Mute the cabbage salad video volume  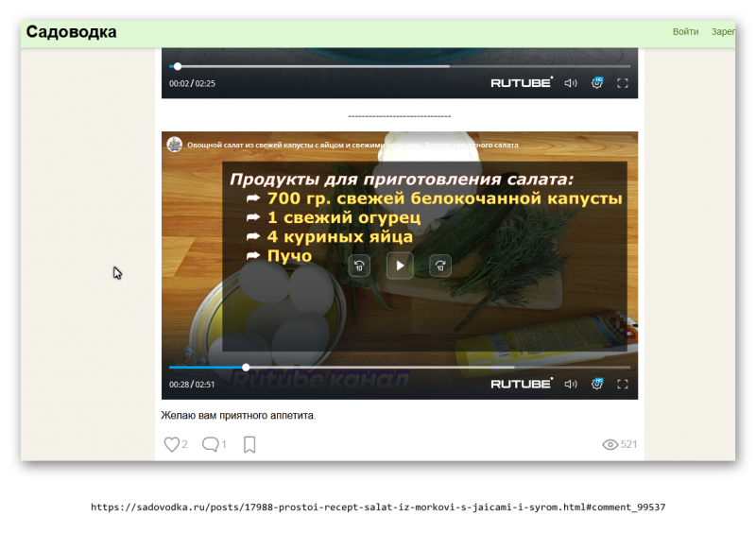571,384
